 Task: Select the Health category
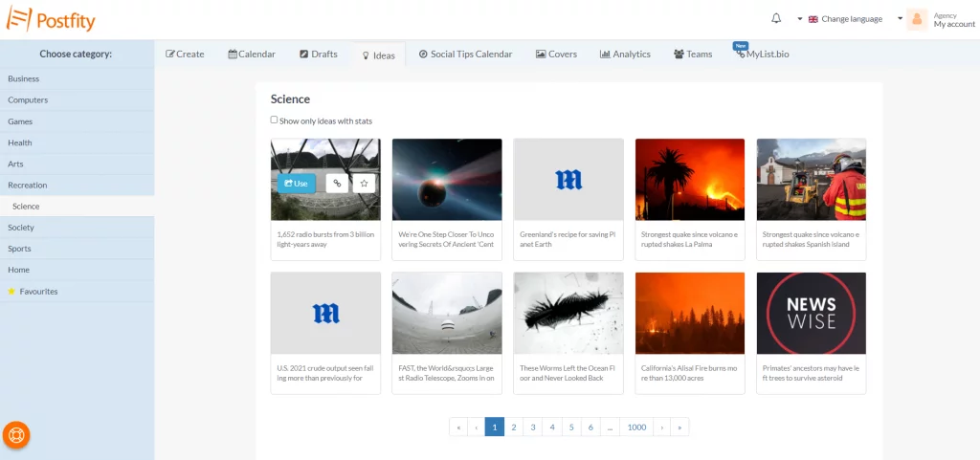click(x=77, y=142)
